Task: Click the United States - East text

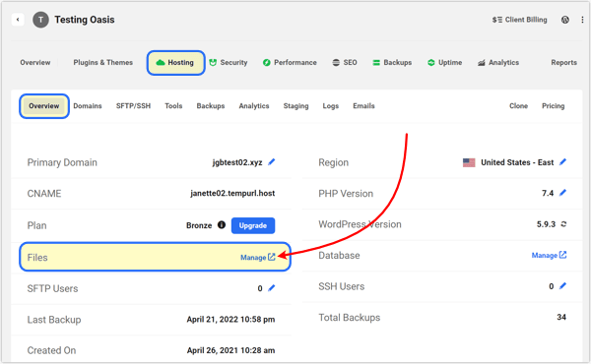Action: pos(517,162)
